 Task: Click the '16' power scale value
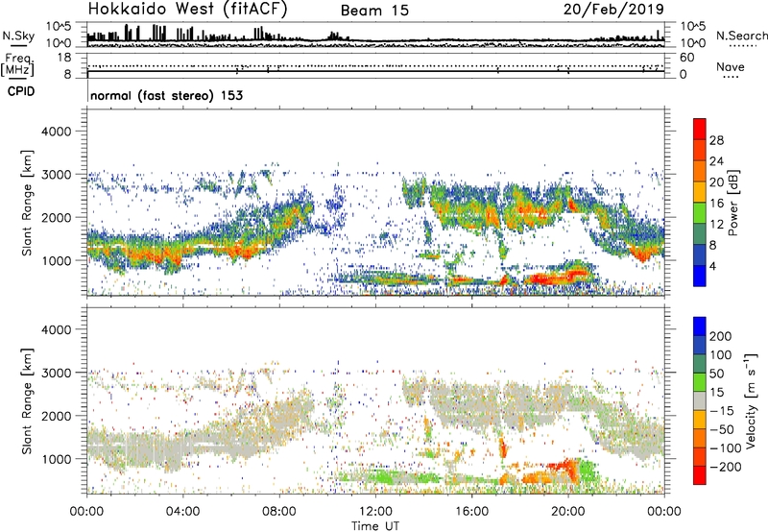tap(716, 204)
